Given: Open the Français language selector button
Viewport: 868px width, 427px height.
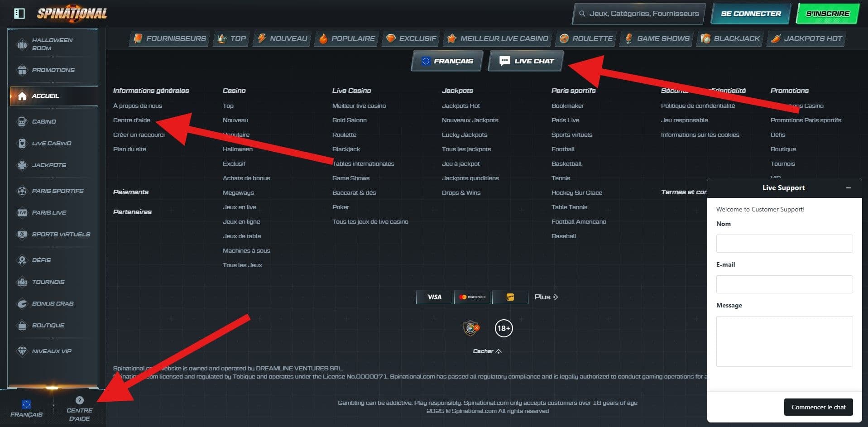Looking at the screenshot, I should (447, 61).
